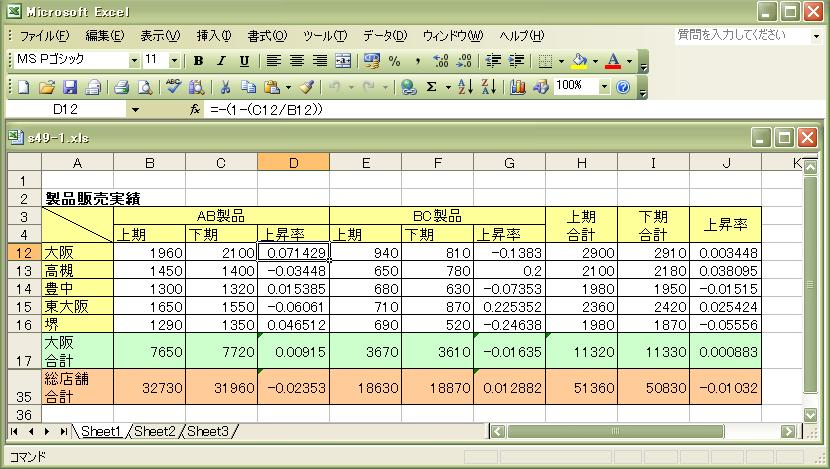
Task: Open the 表示 menu
Action: 160,35
